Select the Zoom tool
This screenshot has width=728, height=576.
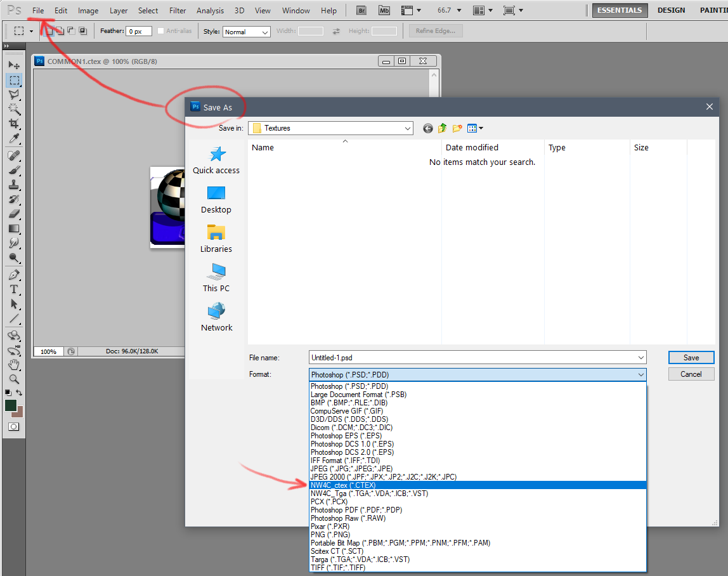click(14, 379)
